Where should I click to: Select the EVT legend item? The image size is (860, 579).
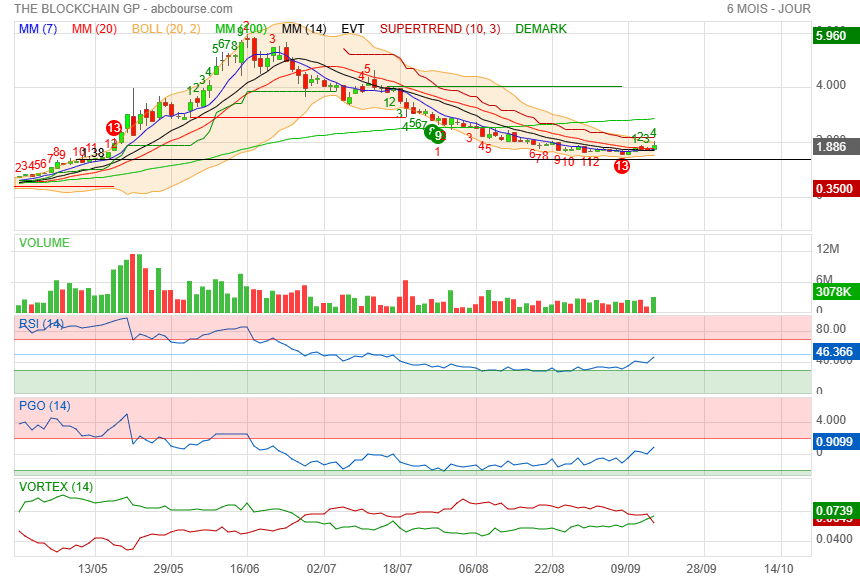point(353,29)
